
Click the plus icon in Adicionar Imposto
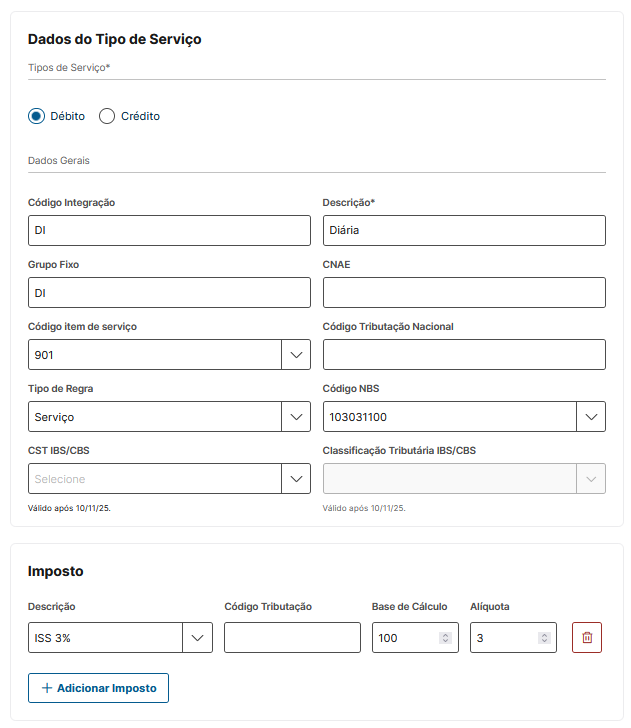click(x=46, y=689)
